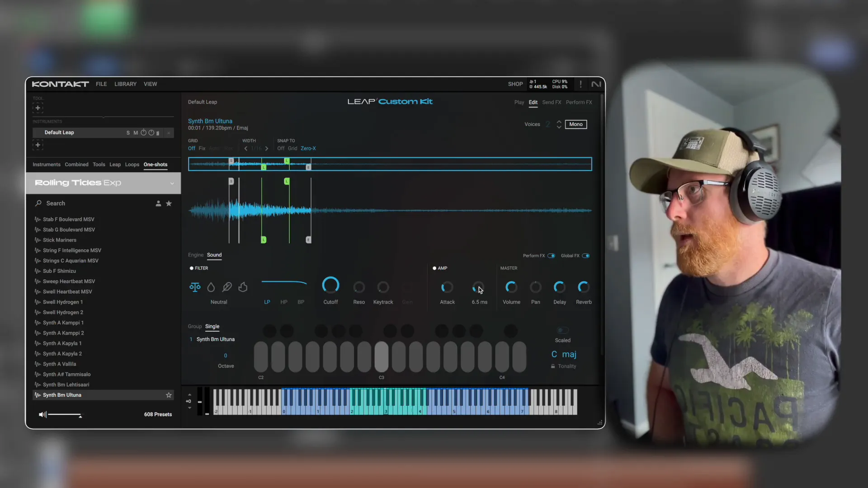Adjust first knob icon on Default Leap row
868x488 pixels.
[x=144, y=132]
